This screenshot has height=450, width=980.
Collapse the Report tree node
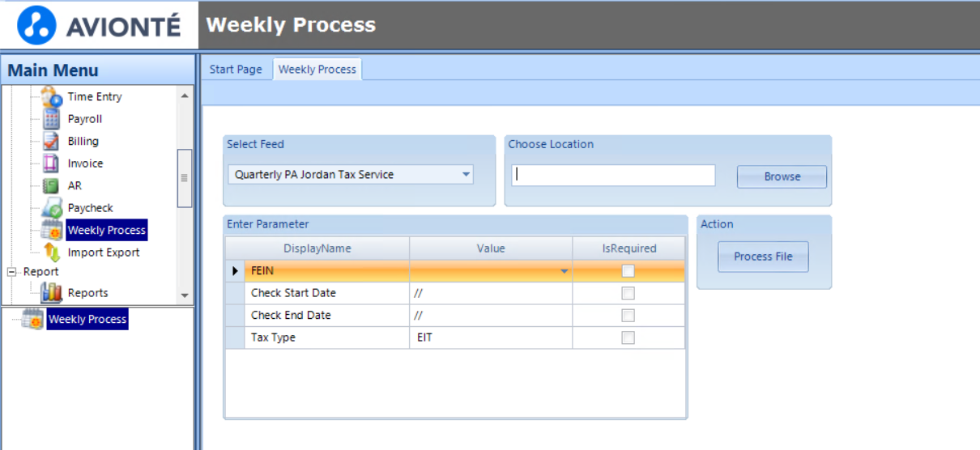(x=12, y=272)
